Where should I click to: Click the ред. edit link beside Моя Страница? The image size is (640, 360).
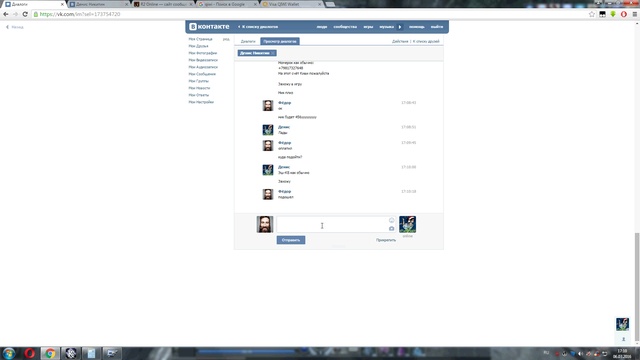[226, 39]
